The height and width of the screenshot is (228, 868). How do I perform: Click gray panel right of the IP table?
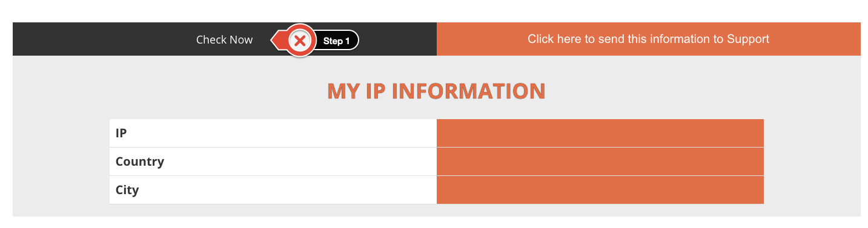(x=812, y=161)
